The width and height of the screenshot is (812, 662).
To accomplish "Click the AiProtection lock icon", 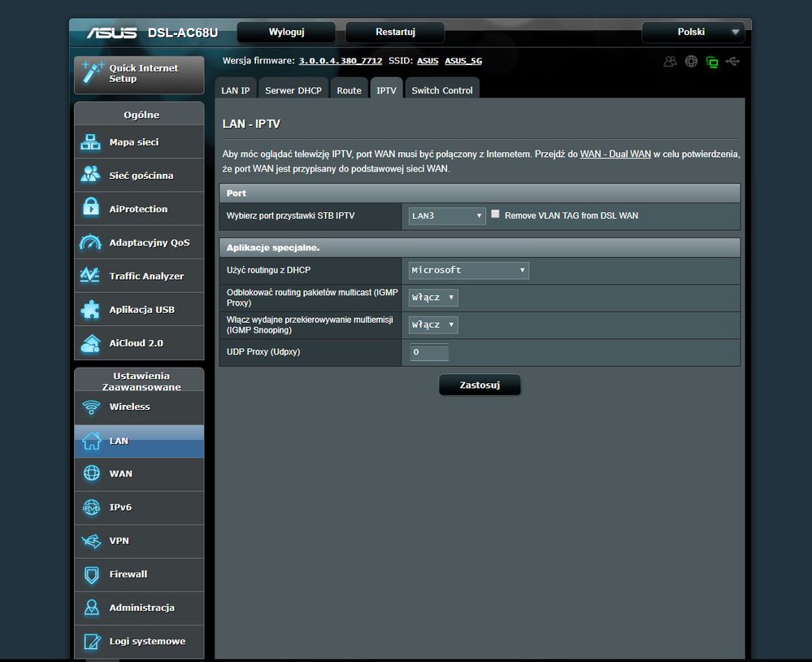I will click(90, 209).
